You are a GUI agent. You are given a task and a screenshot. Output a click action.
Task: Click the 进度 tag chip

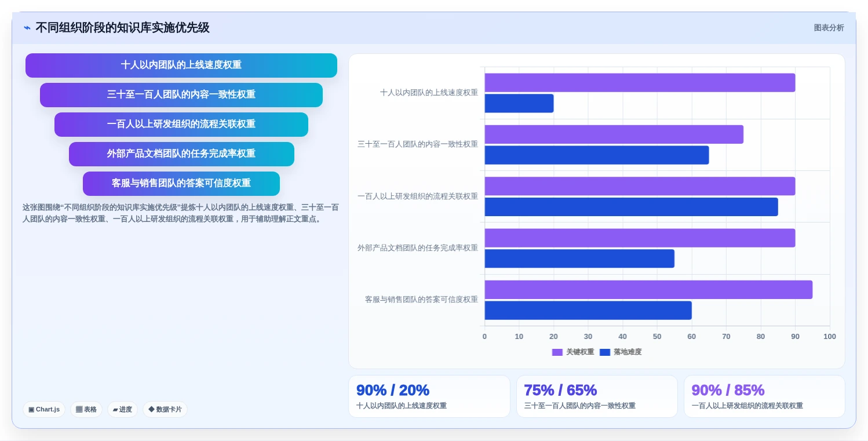pos(122,409)
